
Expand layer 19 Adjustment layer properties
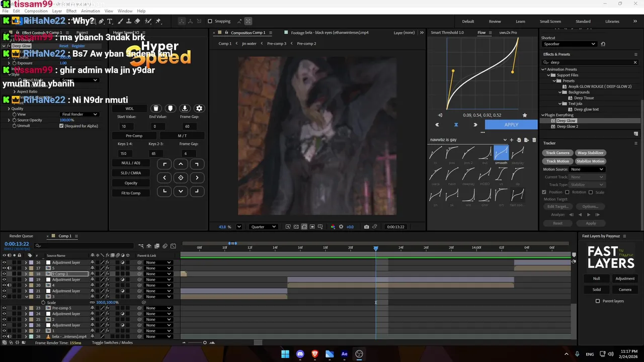26,280
